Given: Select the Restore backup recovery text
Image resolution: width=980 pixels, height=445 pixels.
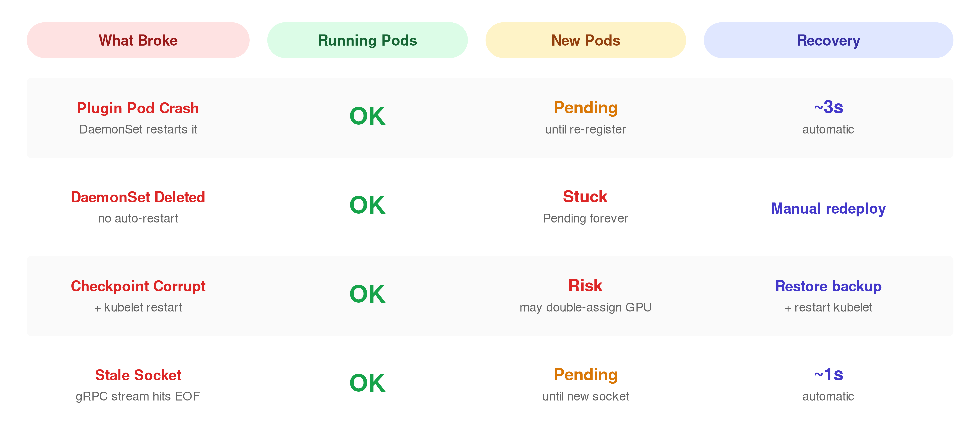Looking at the screenshot, I should (828, 286).
